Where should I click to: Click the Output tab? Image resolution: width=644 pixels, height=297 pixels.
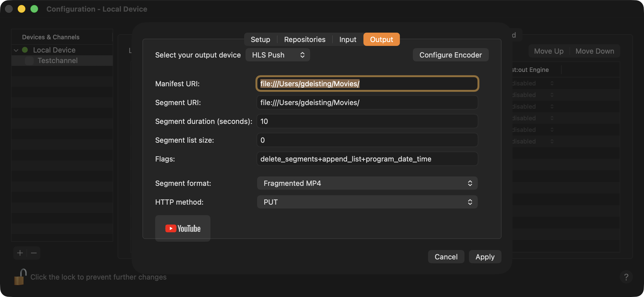point(381,40)
